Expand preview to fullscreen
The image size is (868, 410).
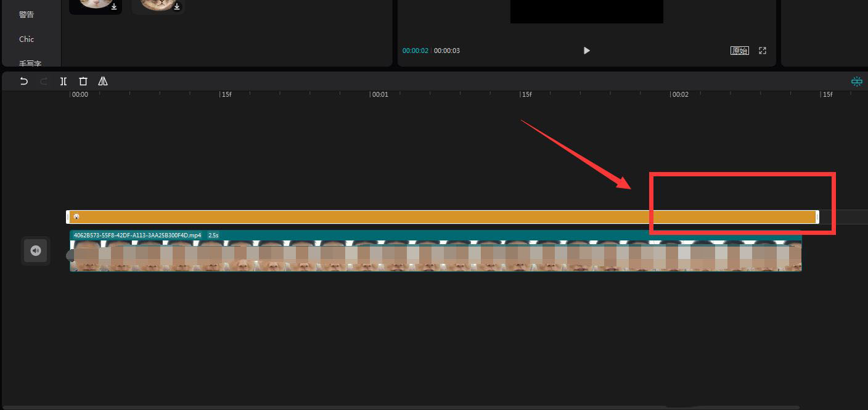(763, 51)
